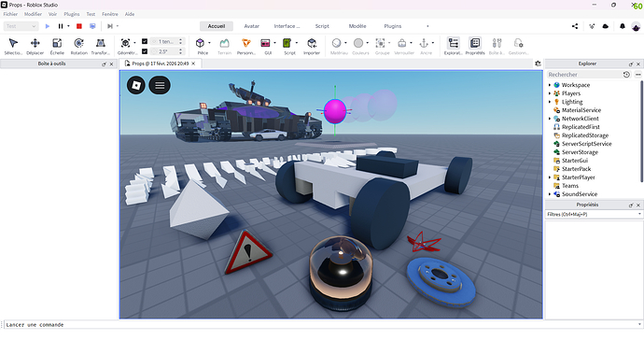Click the Couleurs color swatch
Screen dimensions: 644x340
[358, 43]
